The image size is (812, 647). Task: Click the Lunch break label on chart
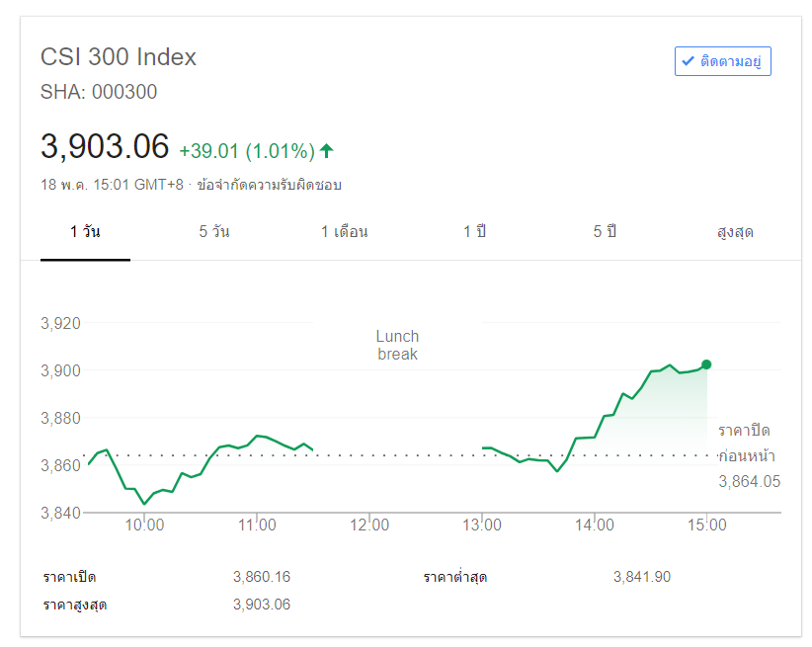[x=397, y=345]
